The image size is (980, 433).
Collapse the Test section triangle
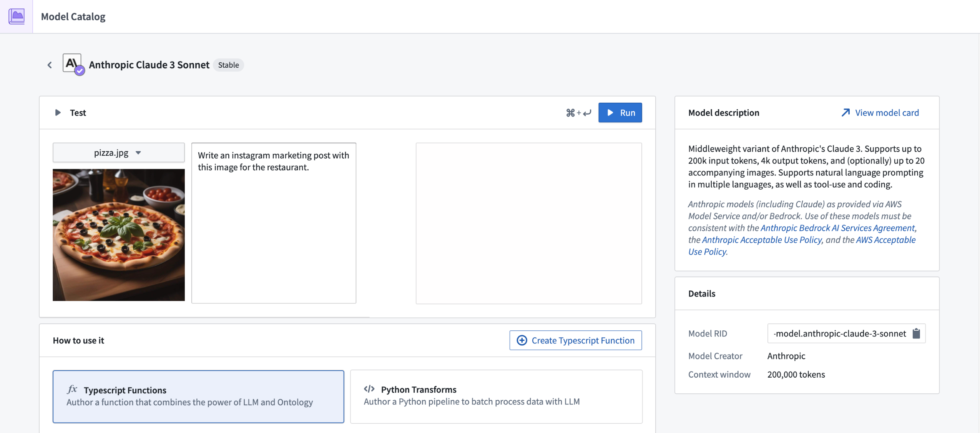[58, 113]
